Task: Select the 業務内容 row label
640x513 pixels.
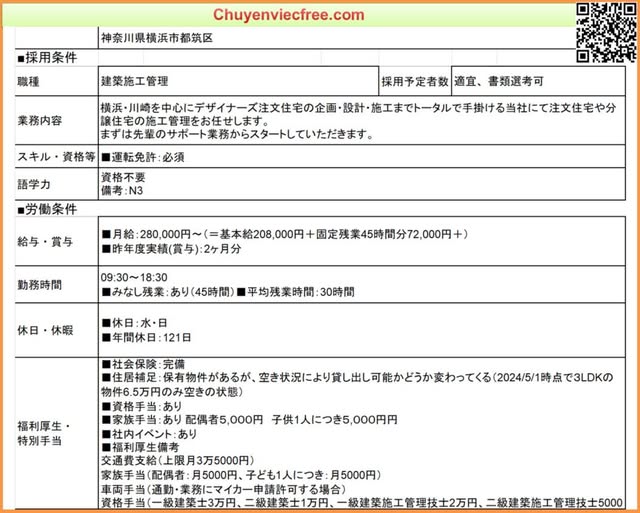Action: [x=40, y=120]
